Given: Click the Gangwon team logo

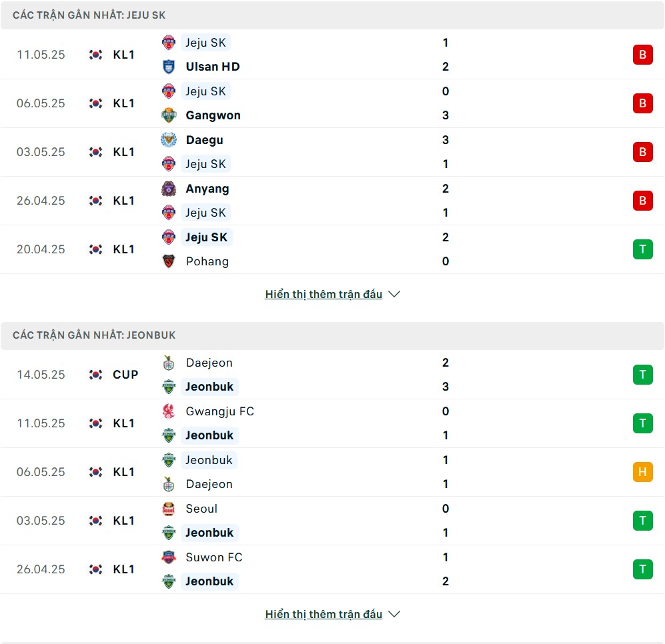Looking at the screenshot, I should (x=169, y=115).
